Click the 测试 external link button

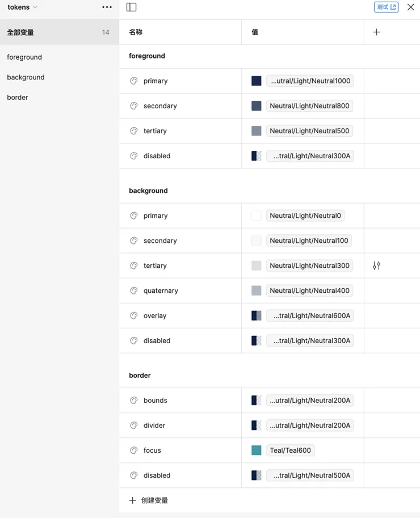click(387, 7)
